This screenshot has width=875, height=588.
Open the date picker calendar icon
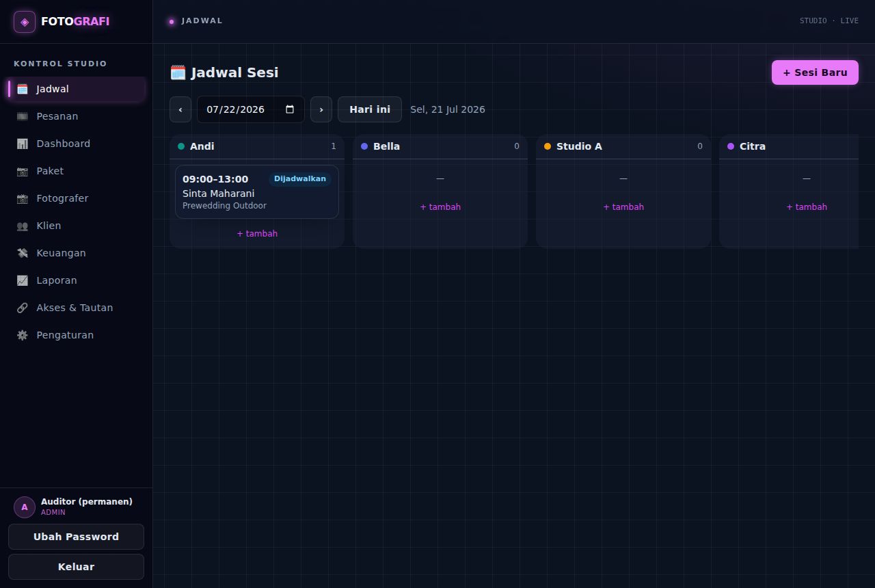click(290, 109)
